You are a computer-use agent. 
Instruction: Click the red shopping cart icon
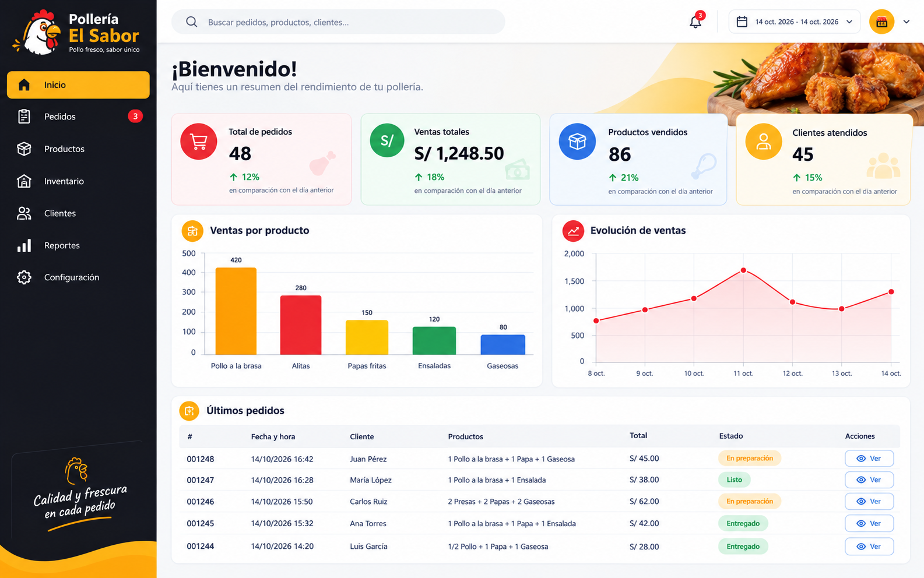tap(199, 142)
